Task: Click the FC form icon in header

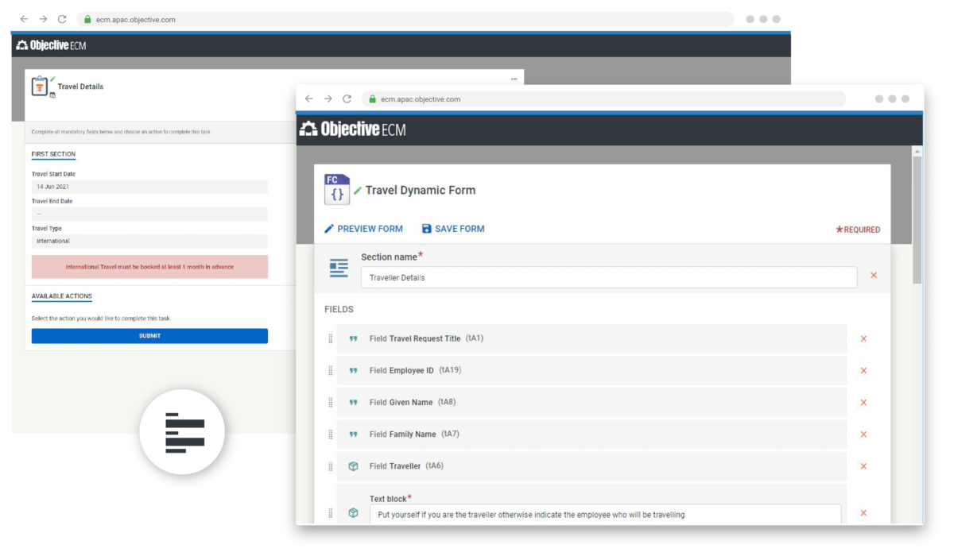Action: point(337,190)
